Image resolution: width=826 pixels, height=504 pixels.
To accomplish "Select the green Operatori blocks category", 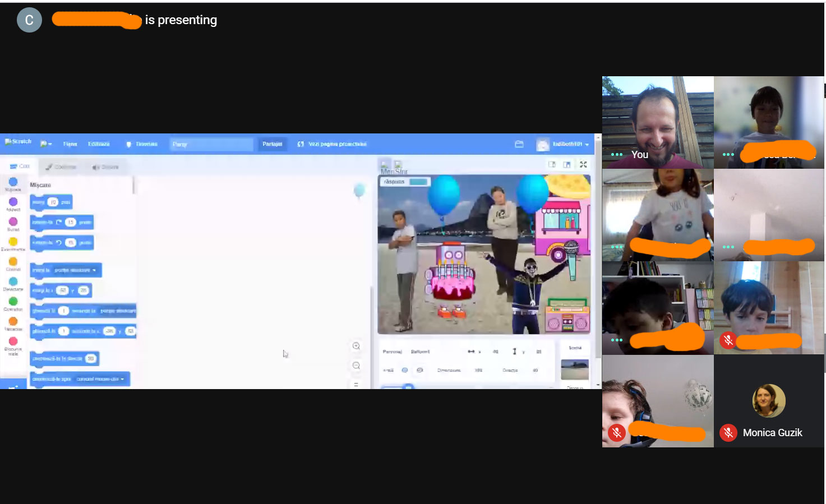I will coord(13,302).
